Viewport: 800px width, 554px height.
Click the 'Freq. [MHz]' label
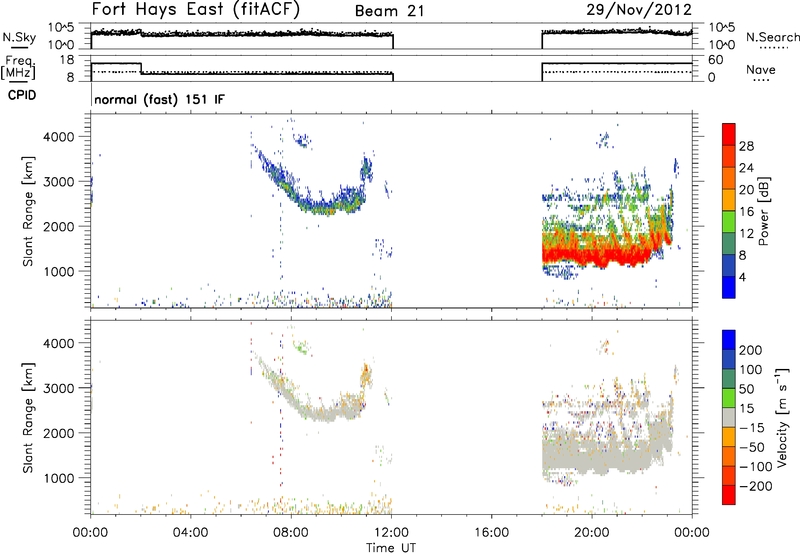point(18,68)
